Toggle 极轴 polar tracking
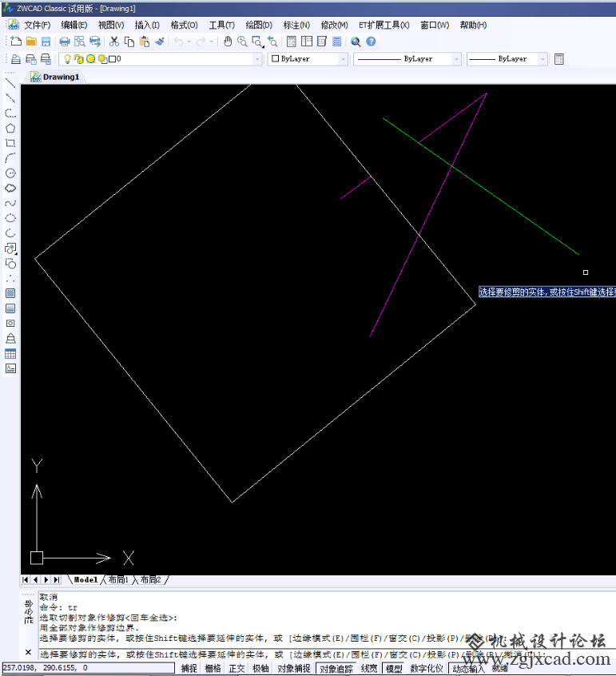The height and width of the screenshot is (676, 616). (x=260, y=668)
